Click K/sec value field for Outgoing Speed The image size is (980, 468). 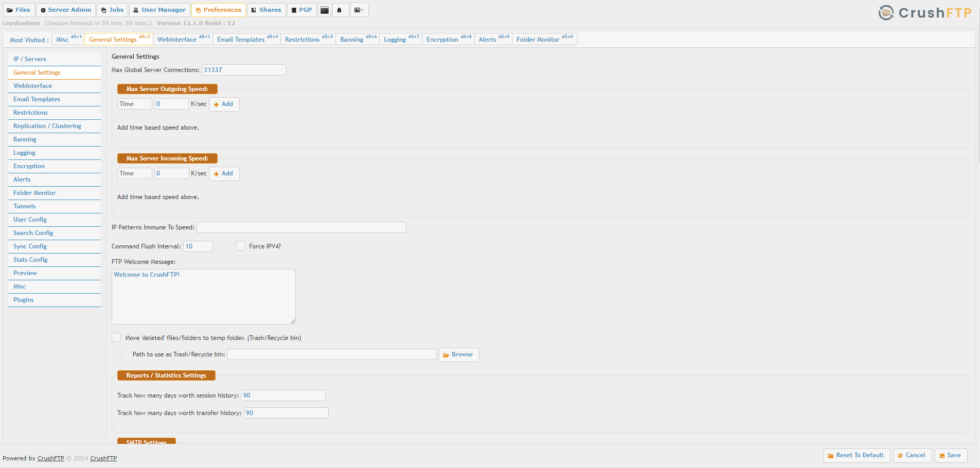click(x=172, y=104)
